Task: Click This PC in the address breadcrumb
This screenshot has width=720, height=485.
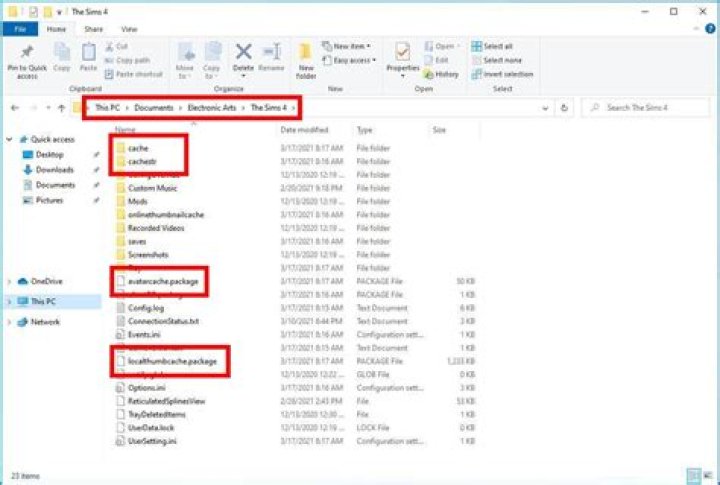Action: [107, 108]
